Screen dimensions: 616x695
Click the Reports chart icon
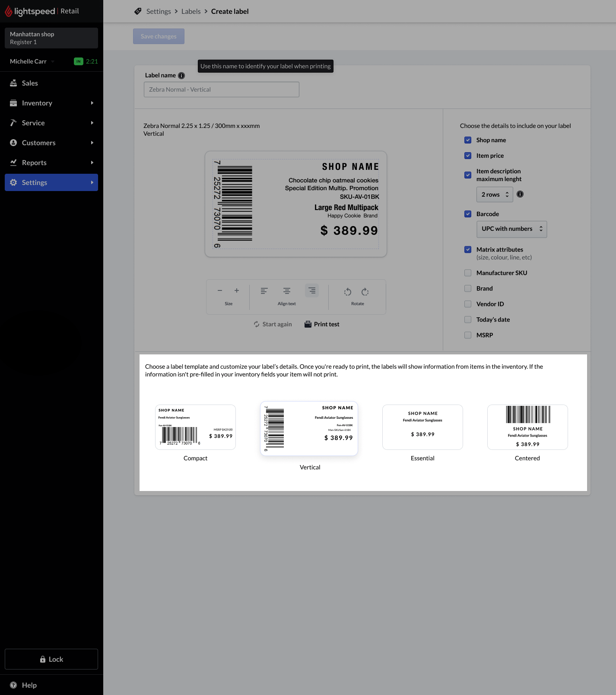pos(13,163)
